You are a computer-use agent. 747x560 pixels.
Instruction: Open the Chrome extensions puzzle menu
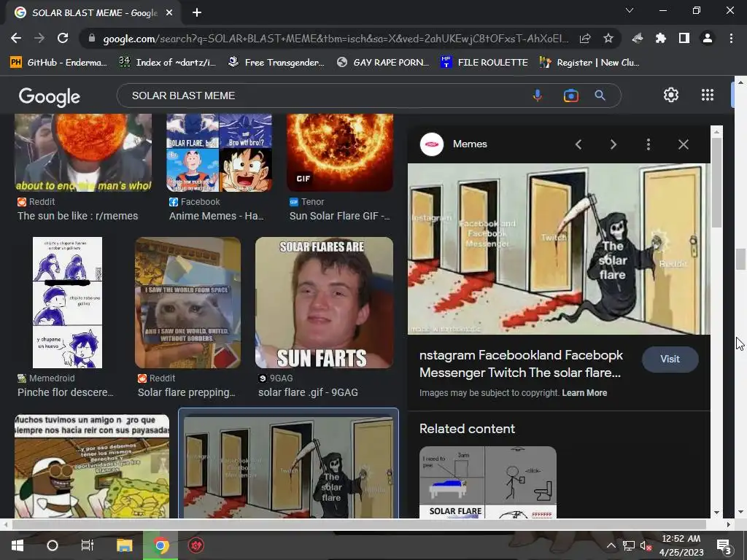pyautogui.click(x=660, y=38)
